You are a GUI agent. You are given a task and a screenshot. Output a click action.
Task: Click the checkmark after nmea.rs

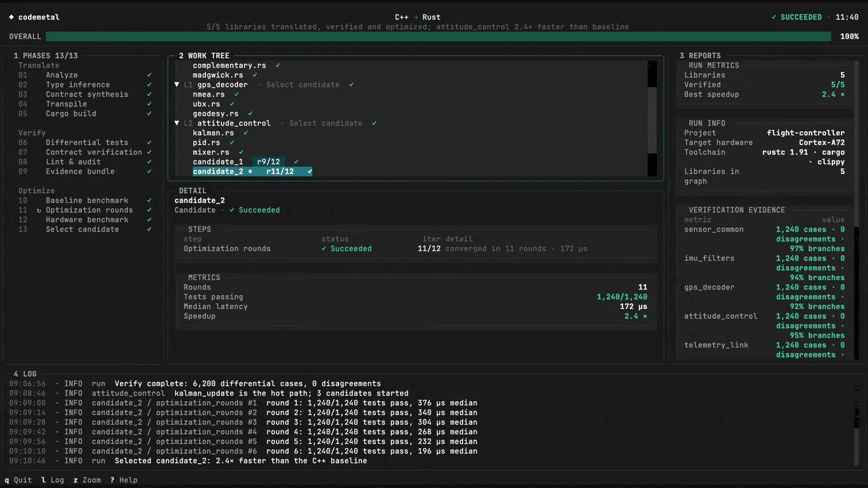236,94
